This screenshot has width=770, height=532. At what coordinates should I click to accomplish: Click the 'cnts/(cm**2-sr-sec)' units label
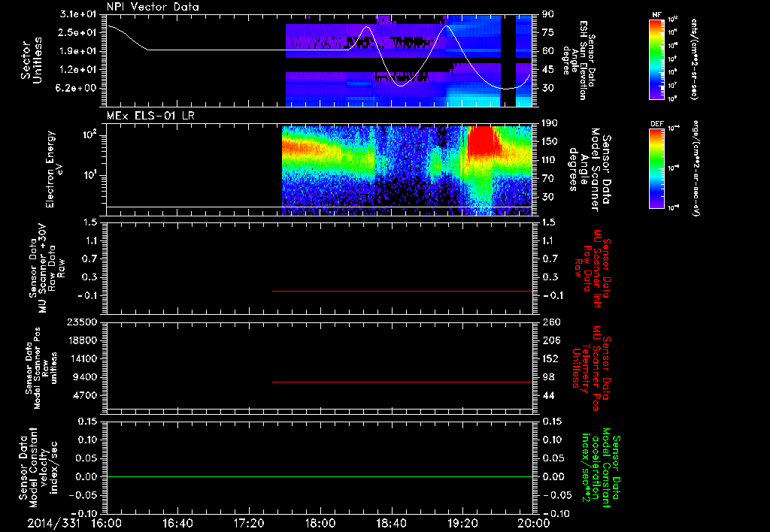pyautogui.click(x=693, y=59)
